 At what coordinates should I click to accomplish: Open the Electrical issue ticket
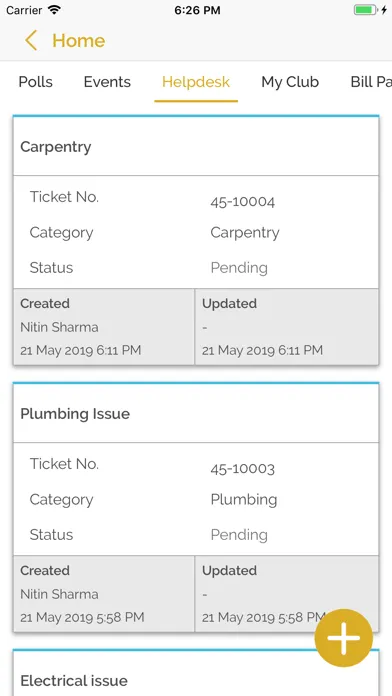(x=196, y=675)
